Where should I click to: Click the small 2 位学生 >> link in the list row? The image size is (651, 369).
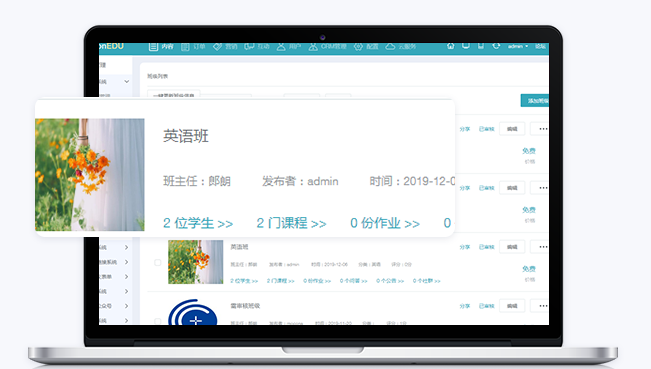pos(244,281)
